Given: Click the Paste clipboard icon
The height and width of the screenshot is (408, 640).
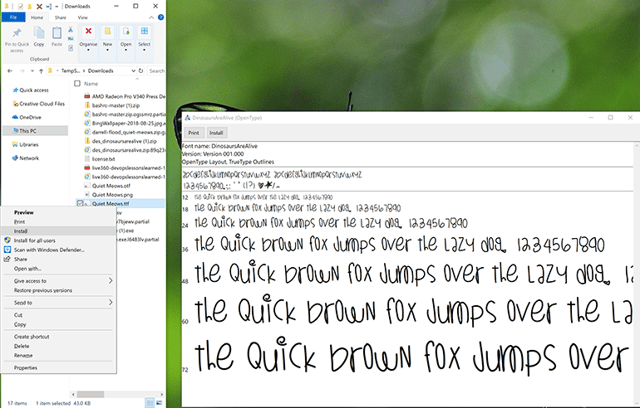Looking at the screenshot, I should [x=57, y=33].
